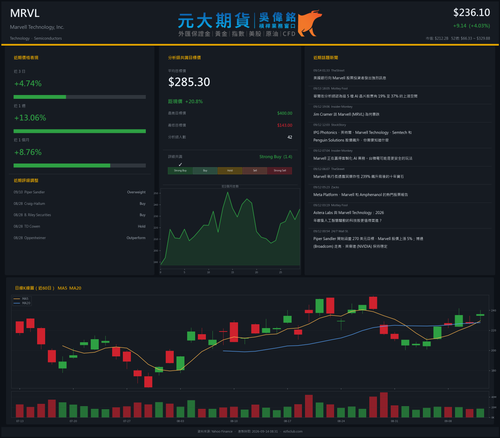Viewport: 500px width, 438px height.
Task: Click the +13.06% progress bar
Action: (x=80, y=131)
